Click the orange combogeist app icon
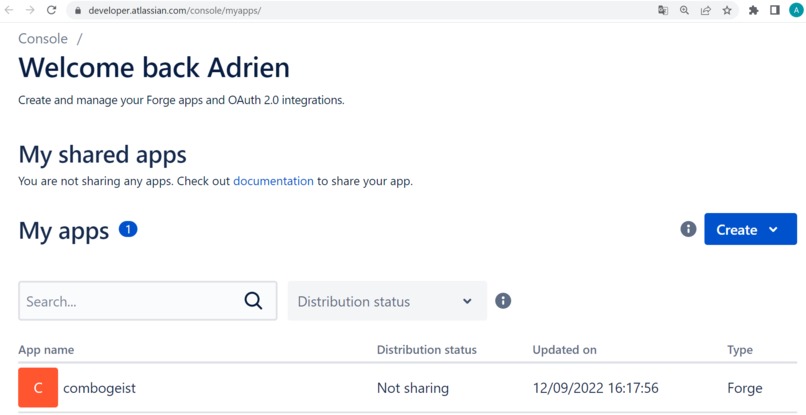Screen dimensions: 806x415 [38, 387]
